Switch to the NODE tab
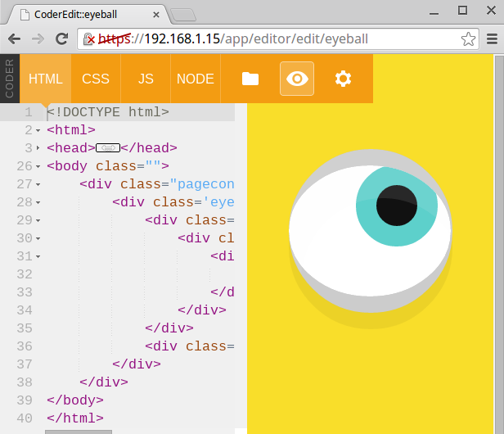Image resolution: width=504 pixels, height=434 pixels. click(x=195, y=79)
